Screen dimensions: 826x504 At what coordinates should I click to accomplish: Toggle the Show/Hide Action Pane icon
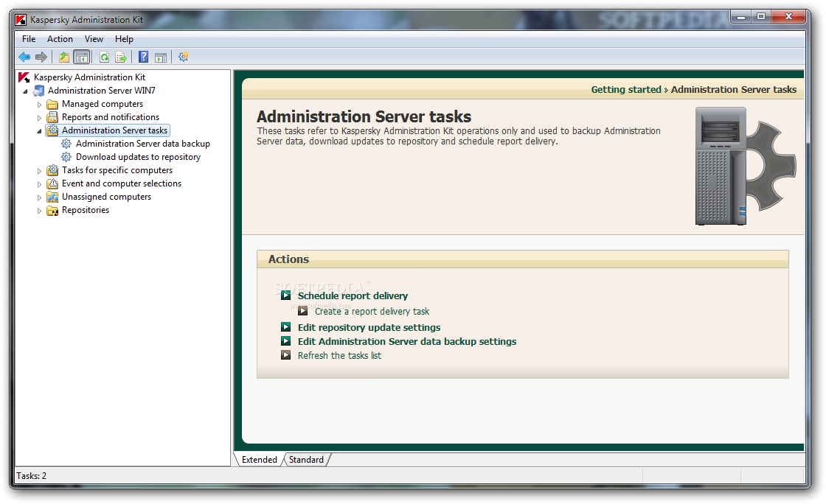pos(161,57)
